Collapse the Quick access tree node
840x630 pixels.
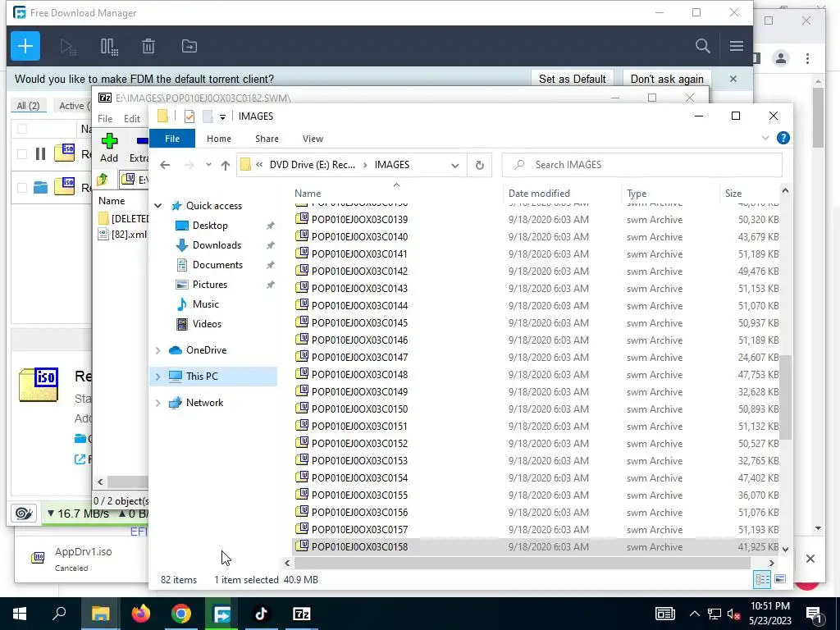(158, 206)
